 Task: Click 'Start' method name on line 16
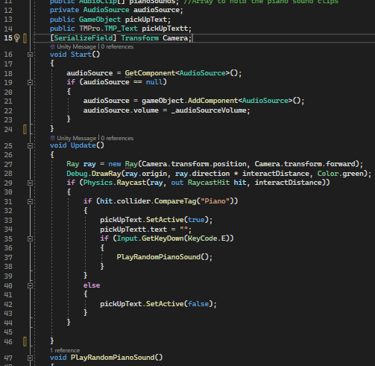[81, 54]
